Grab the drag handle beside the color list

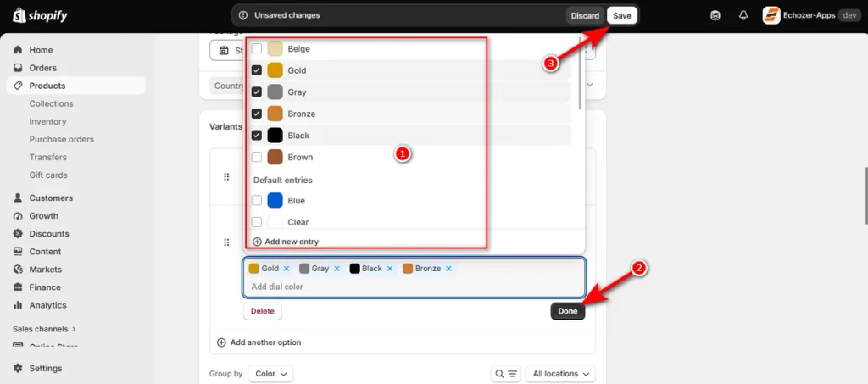coord(226,242)
